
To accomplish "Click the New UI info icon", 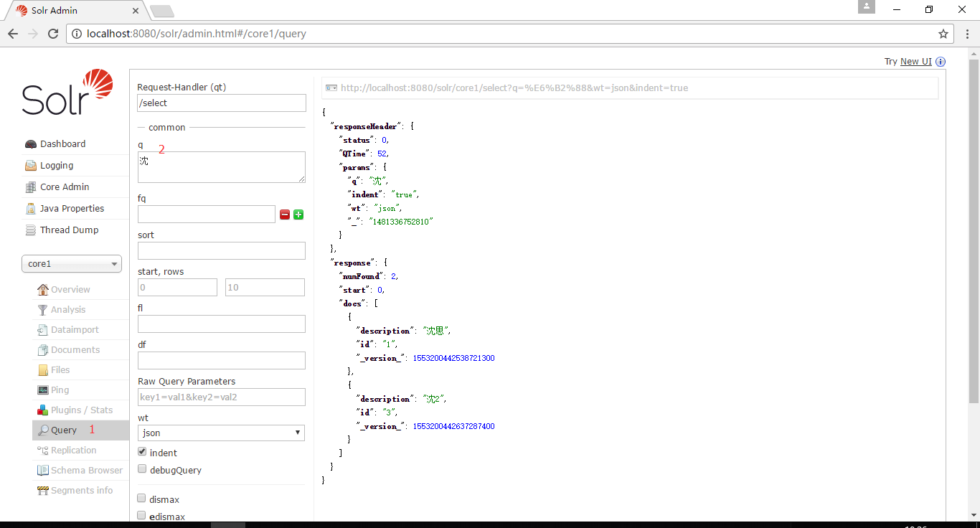I will (941, 62).
